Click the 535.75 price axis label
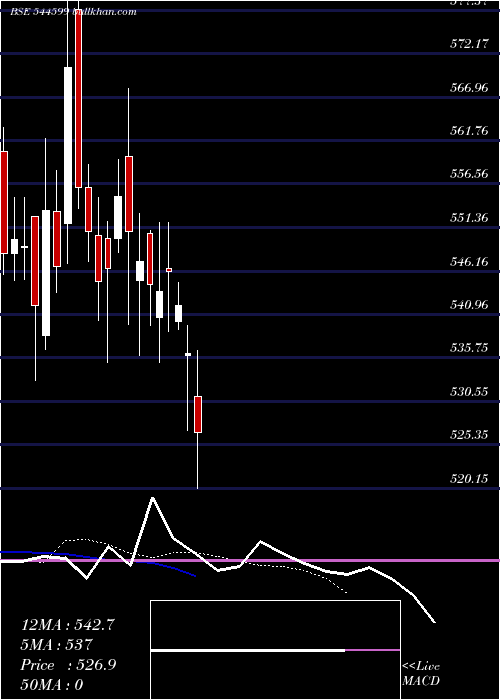The height and width of the screenshot is (700, 500). pyautogui.click(x=468, y=348)
